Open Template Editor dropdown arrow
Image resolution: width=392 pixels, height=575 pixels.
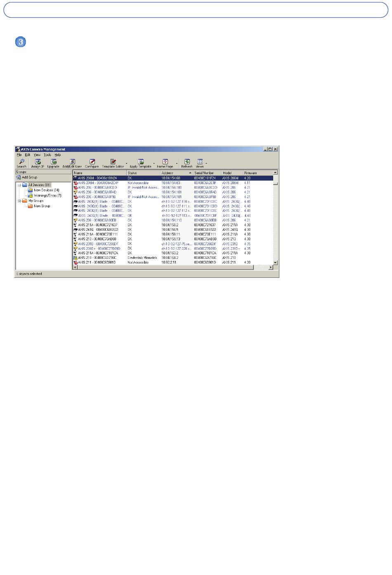[x=127, y=164]
